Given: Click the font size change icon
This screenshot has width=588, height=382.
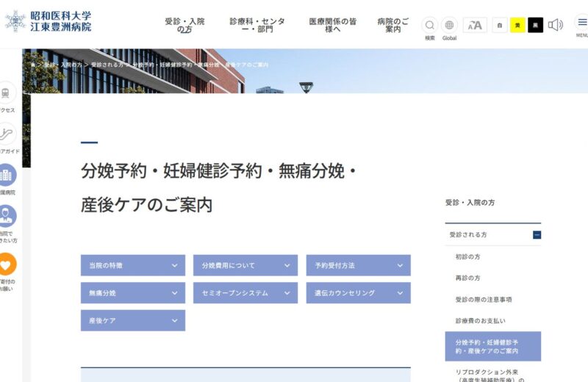Looking at the screenshot, I should coord(475,25).
